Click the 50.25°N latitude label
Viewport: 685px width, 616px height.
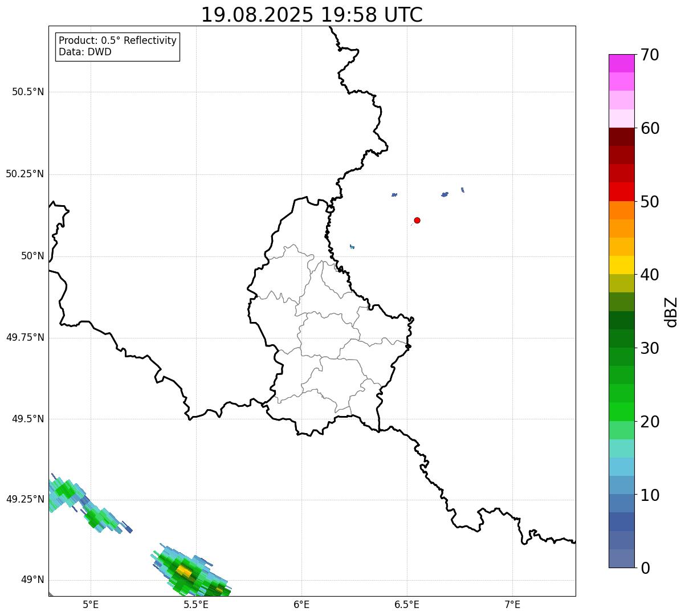pyautogui.click(x=25, y=174)
